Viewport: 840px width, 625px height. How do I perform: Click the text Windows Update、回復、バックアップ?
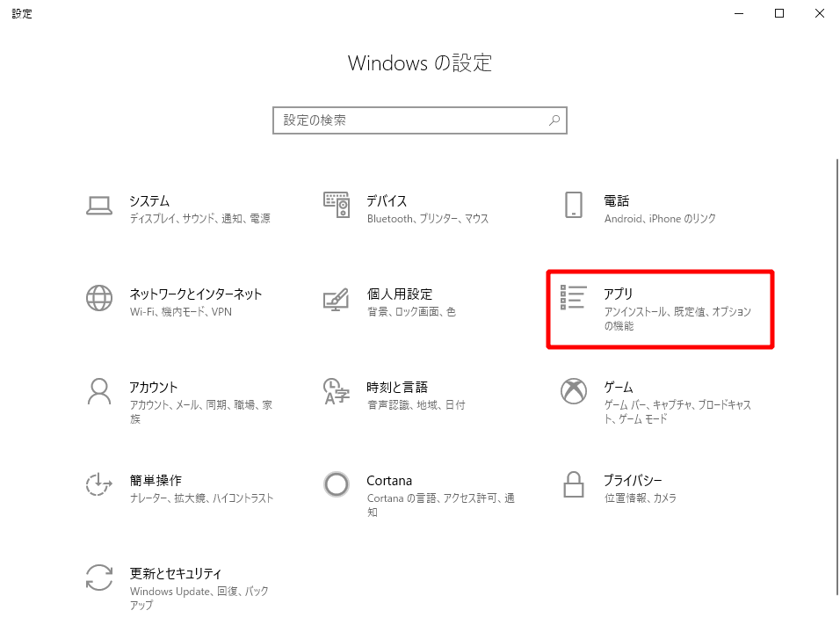coord(199,599)
